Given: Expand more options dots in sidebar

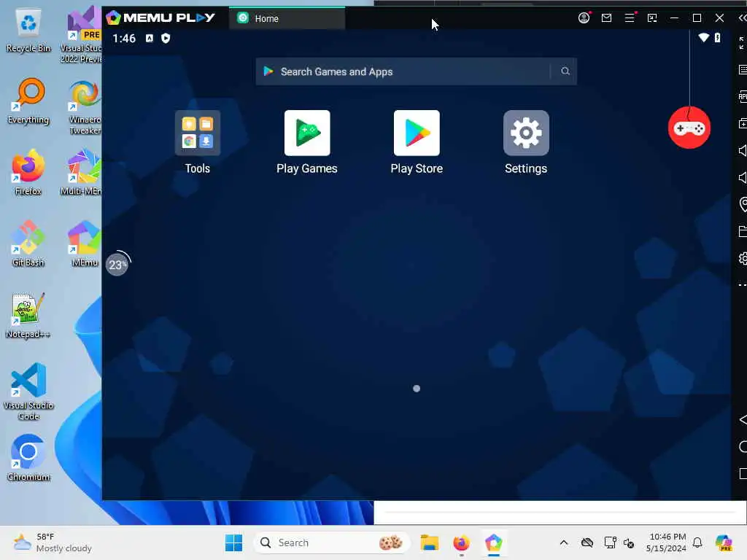Looking at the screenshot, I should [x=742, y=285].
